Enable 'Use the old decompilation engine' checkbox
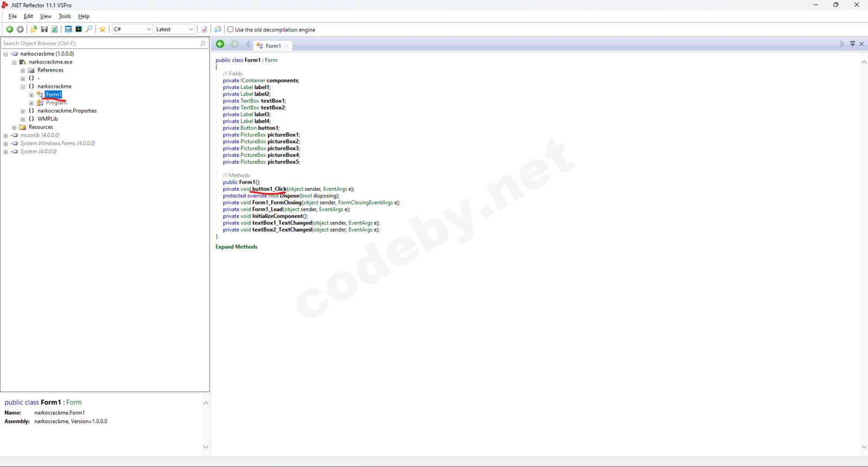The width and height of the screenshot is (868, 467). [231, 29]
